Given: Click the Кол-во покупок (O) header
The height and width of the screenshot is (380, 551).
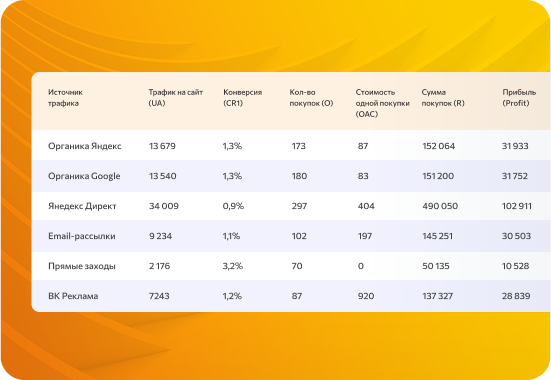Looking at the screenshot, I should click(311, 98).
